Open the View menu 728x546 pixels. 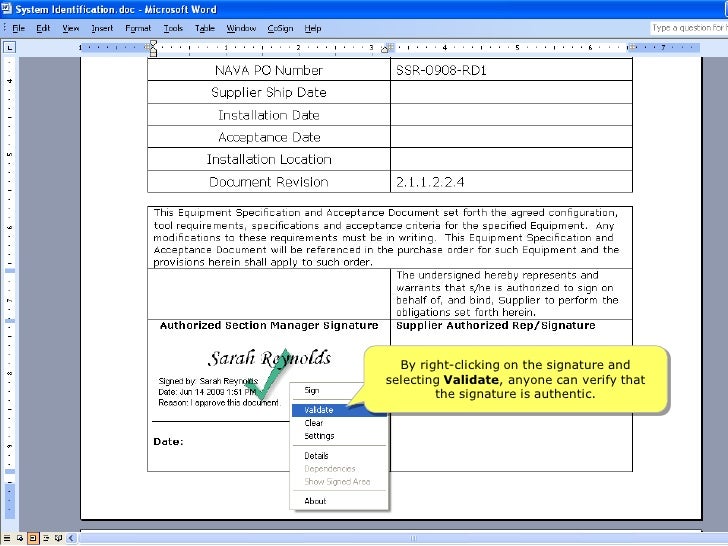point(71,28)
